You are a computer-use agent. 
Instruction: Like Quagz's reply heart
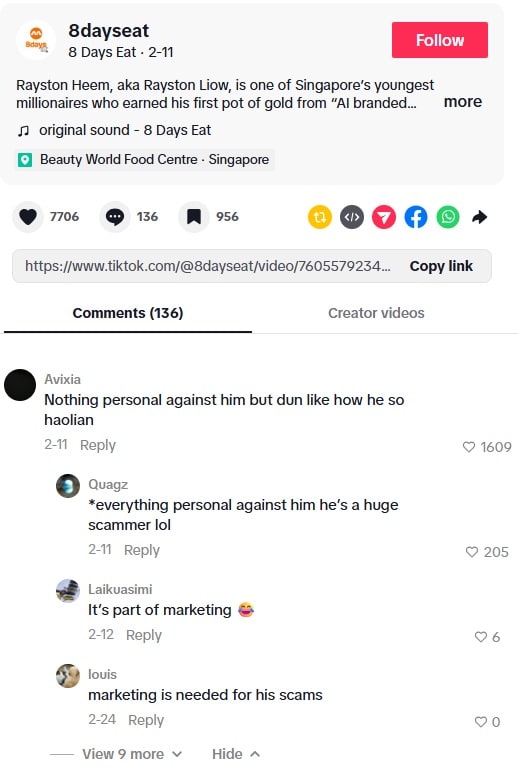[x=472, y=552]
